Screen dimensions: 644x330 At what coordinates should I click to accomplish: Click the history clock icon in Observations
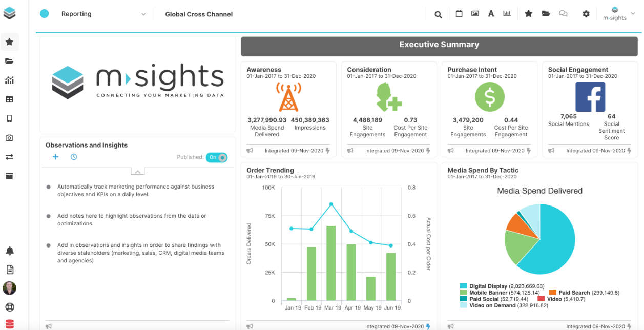pos(74,157)
